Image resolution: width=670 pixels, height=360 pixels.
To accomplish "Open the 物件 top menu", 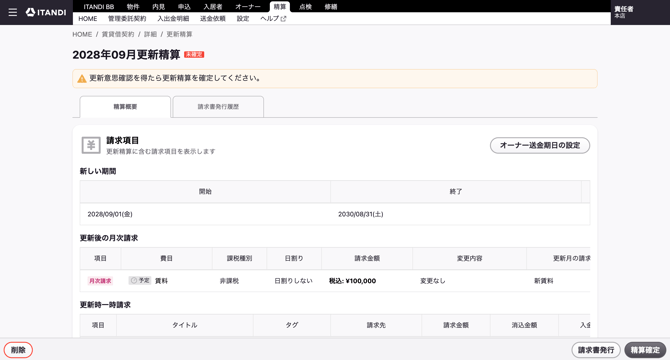I will pos(133,7).
